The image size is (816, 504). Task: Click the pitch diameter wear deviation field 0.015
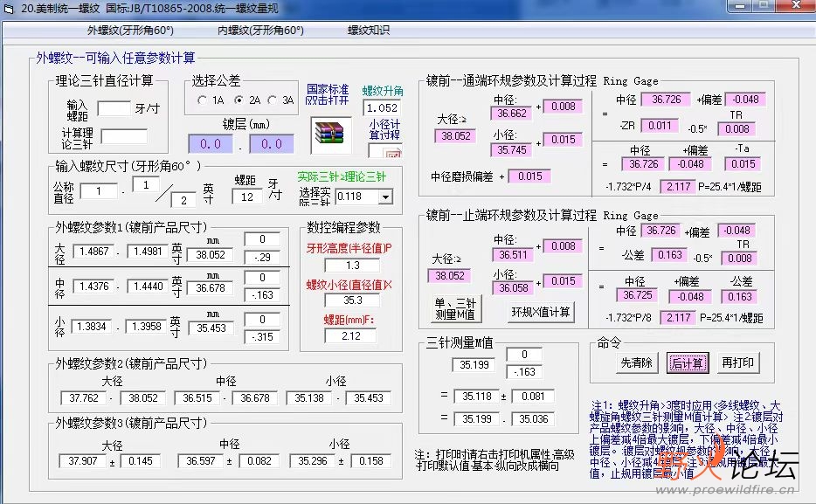point(529,176)
